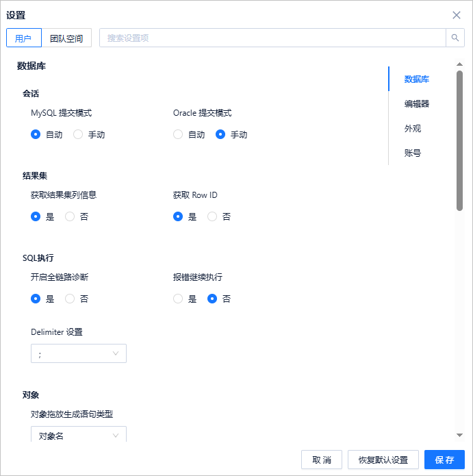Jump to the 编辑器 section
Image resolution: width=473 pixels, height=476 pixels.
[417, 104]
